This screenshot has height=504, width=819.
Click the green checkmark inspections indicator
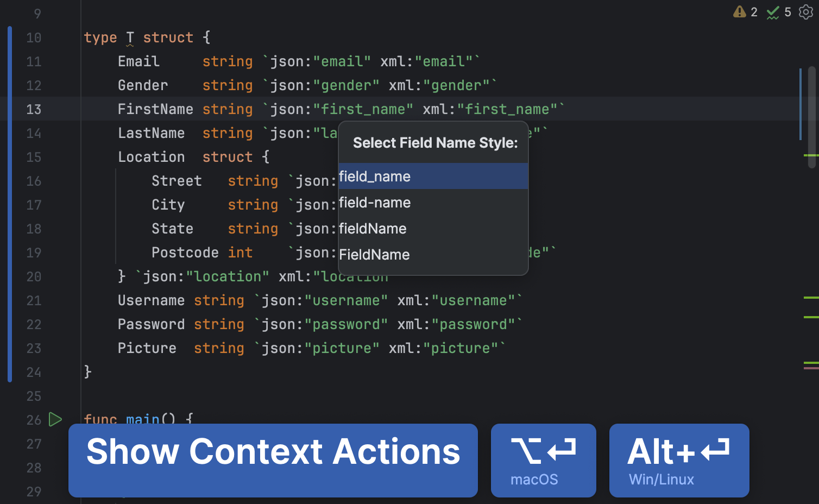773,11
